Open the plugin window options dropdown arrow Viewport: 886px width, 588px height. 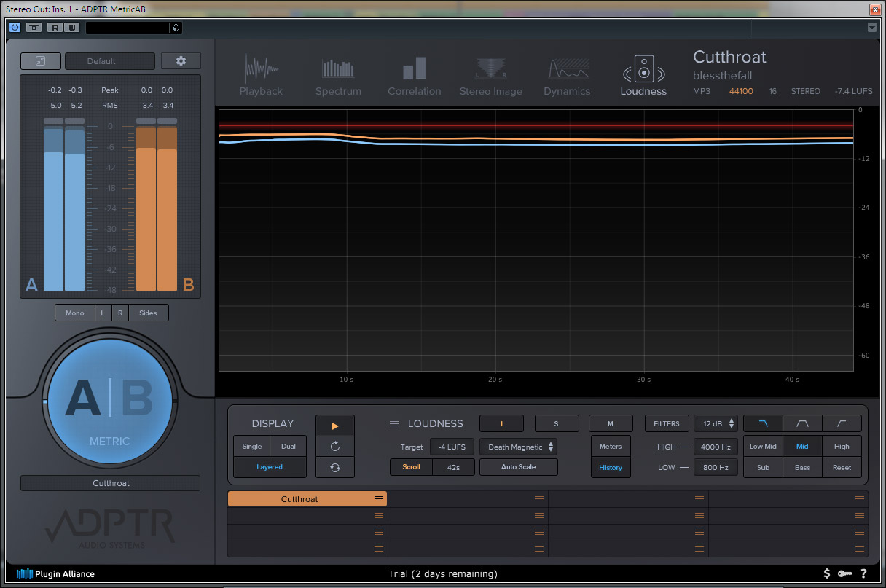tap(872, 28)
